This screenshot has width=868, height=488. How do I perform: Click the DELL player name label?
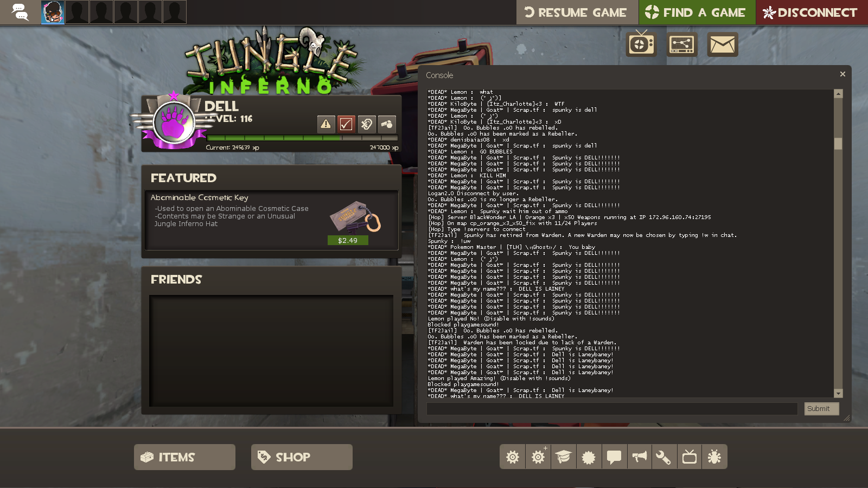[x=221, y=106]
